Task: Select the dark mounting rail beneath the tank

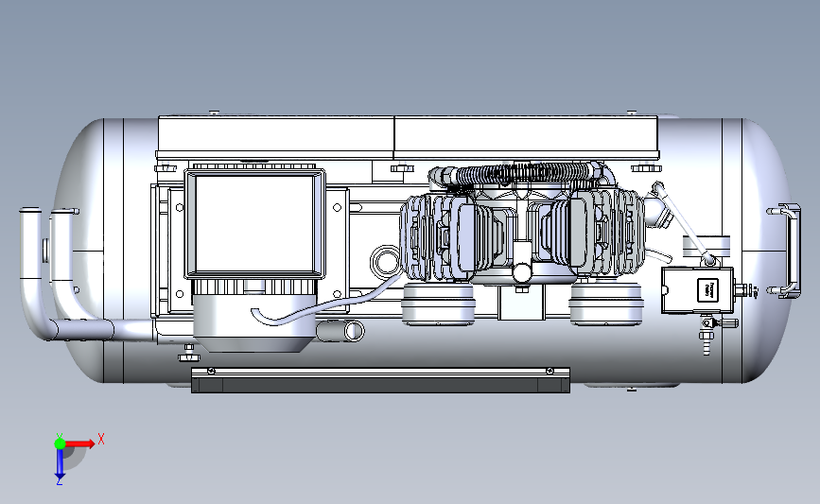Action: [x=380, y=380]
